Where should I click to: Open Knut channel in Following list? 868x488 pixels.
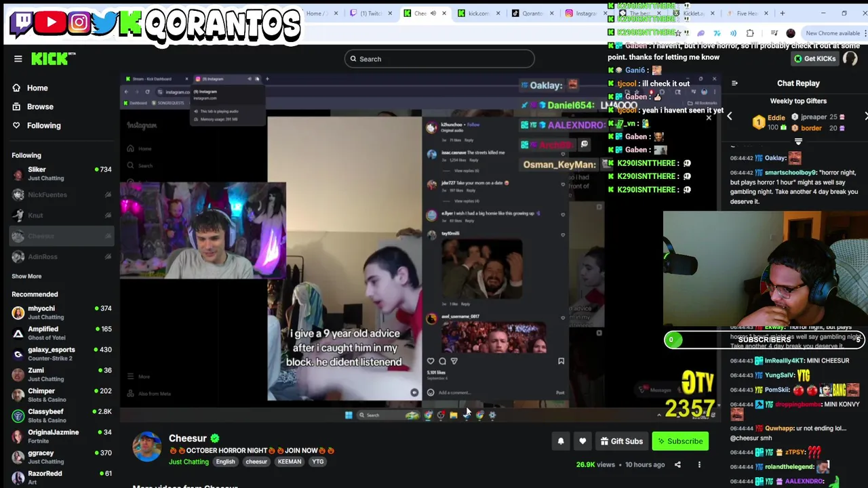tap(61, 216)
